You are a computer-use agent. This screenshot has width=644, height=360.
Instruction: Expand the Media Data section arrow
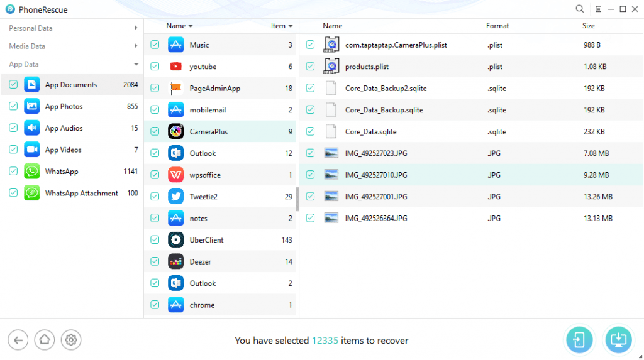(136, 46)
